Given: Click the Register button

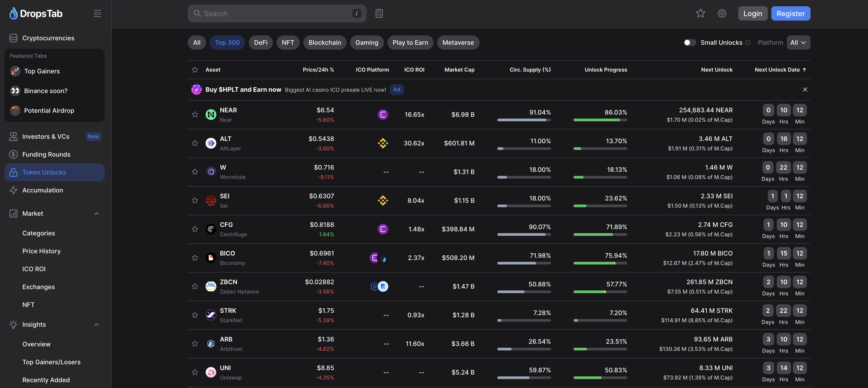Looking at the screenshot, I should click(x=791, y=13).
